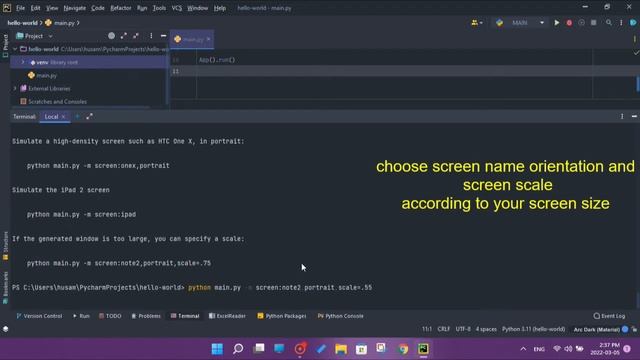Toggle the Bookmarks vertical side tab

5,288
